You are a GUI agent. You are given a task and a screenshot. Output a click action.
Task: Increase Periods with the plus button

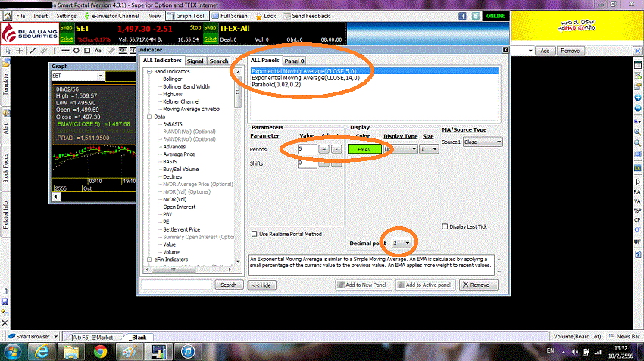click(324, 149)
